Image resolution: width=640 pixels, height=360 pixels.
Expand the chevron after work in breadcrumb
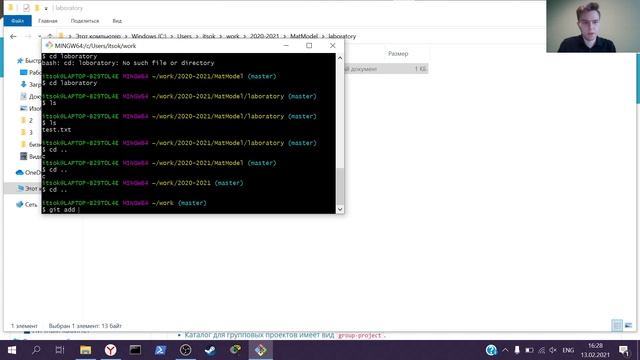tap(245, 36)
